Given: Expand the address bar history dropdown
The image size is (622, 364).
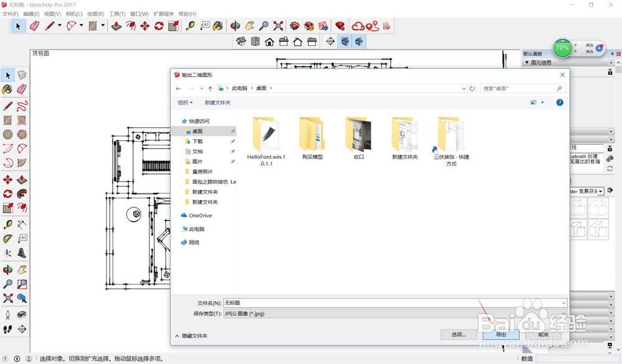Looking at the screenshot, I should coord(463,89).
